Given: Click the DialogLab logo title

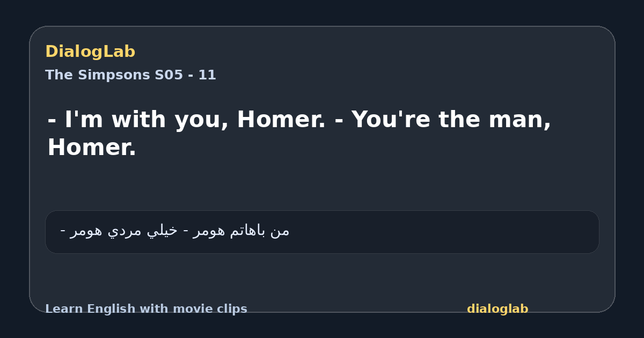Looking at the screenshot, I should pos(90,52).
